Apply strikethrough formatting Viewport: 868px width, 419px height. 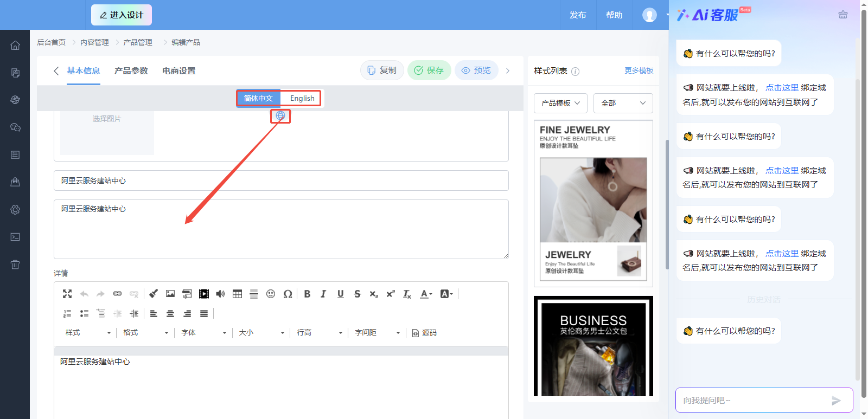[357, 294]
